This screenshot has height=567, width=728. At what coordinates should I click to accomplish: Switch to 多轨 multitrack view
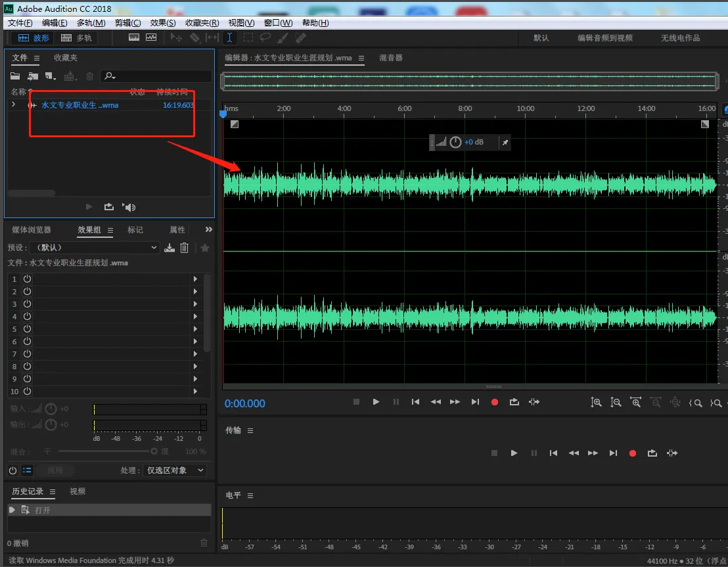click(77, 38)
